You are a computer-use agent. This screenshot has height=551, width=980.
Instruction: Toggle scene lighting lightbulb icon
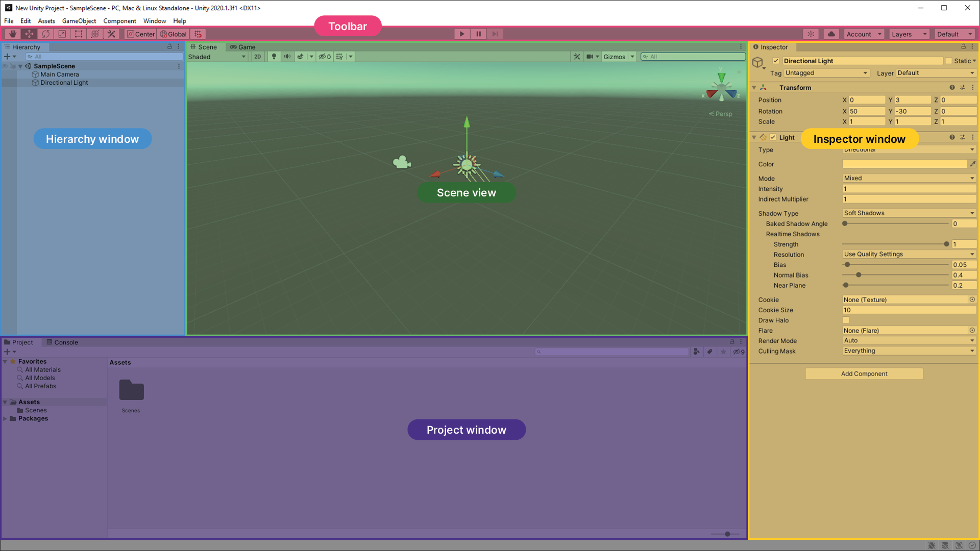point(274,57)
